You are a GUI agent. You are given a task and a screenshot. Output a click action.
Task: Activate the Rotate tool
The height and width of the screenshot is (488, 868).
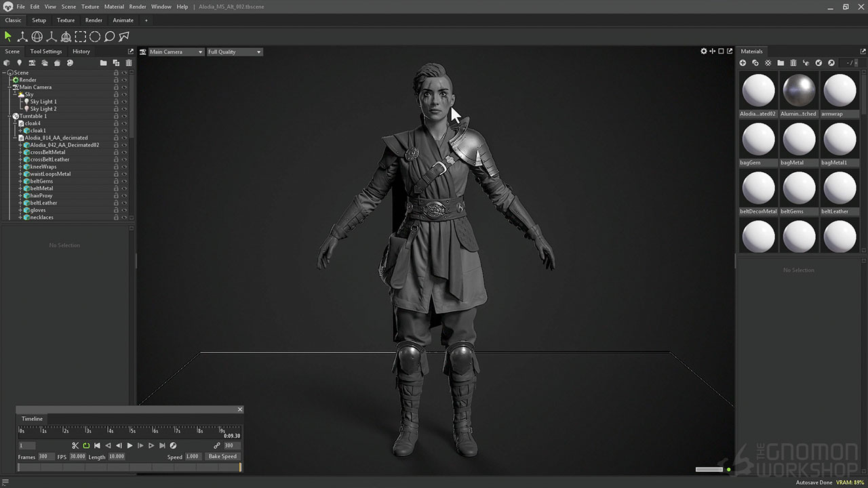tap(37, 37)
